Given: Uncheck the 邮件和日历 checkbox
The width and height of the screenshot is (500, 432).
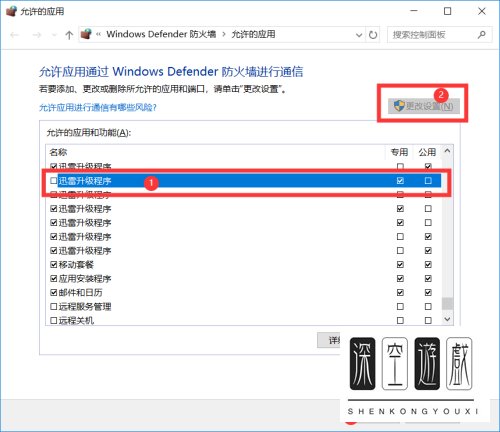Looking at the screenshot, I should [53, 292].
